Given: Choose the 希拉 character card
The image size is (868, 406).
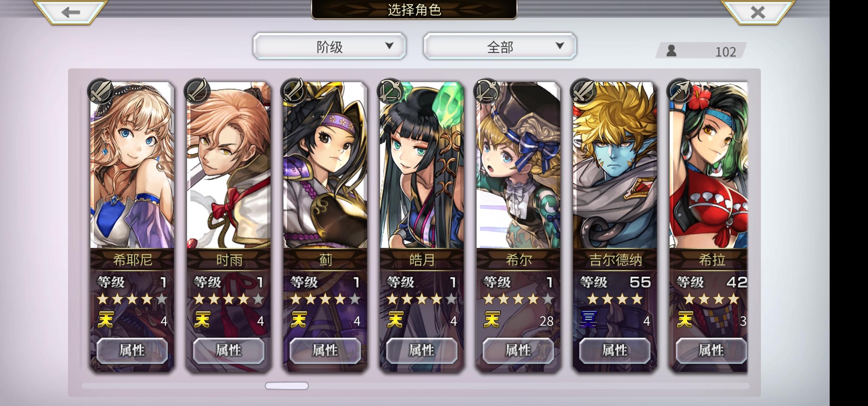Looking at the screenshot, I should [x=709, y=226].
